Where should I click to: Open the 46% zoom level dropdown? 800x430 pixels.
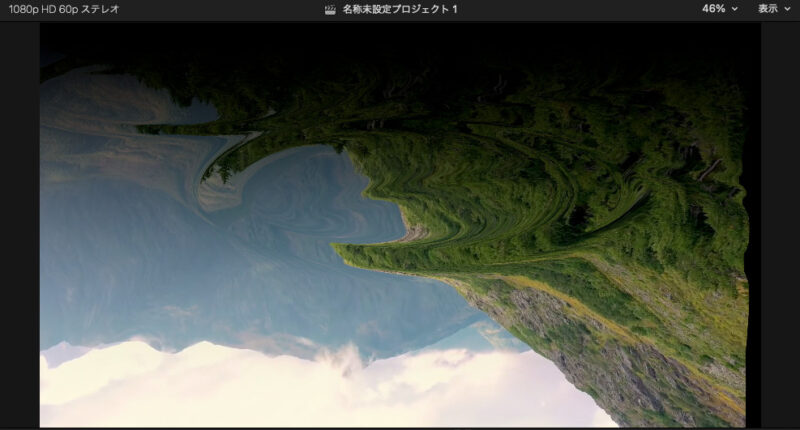coord(719,9)
